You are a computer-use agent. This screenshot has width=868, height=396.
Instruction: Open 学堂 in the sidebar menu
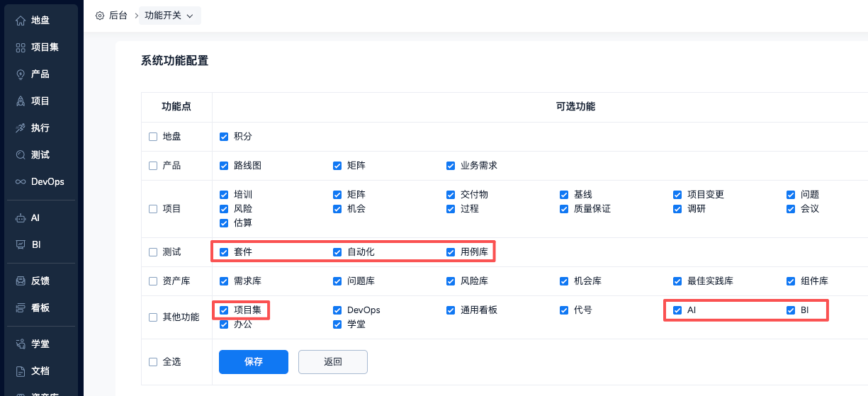[40, 344]
